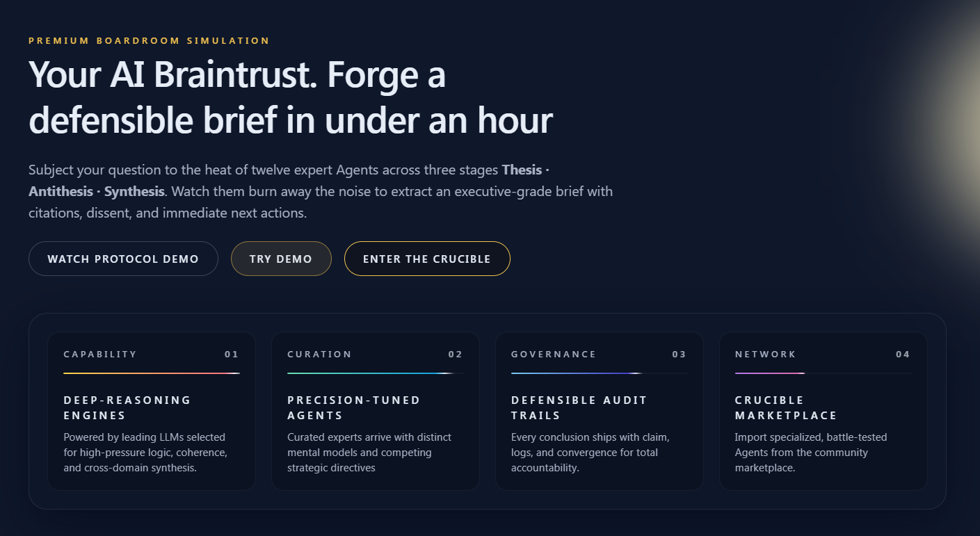Click the ENTER THE CRUCIBLE button

(427, 258)
